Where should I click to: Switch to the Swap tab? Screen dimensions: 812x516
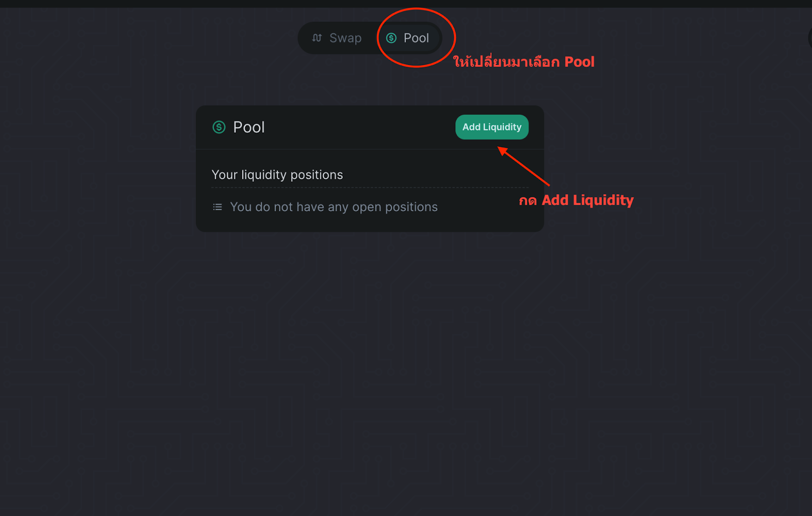tap(337, 38)
